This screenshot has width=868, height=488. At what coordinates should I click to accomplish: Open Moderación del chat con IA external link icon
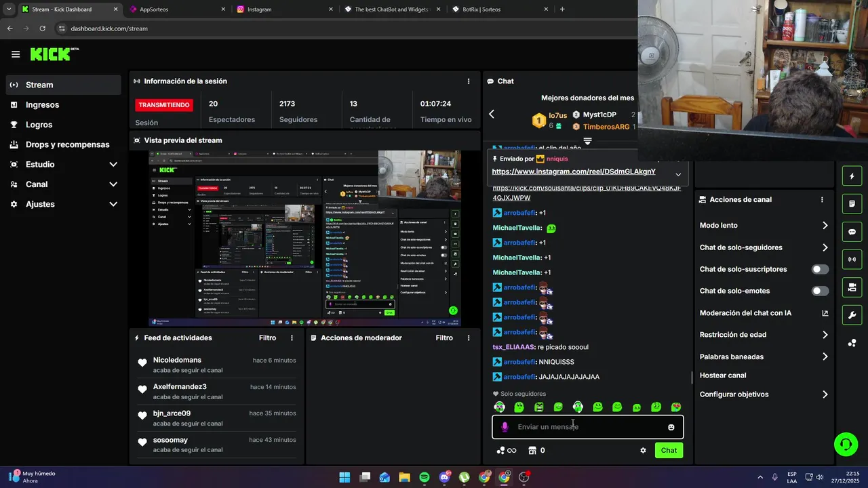pyautogui.click(x=825, y=313)
